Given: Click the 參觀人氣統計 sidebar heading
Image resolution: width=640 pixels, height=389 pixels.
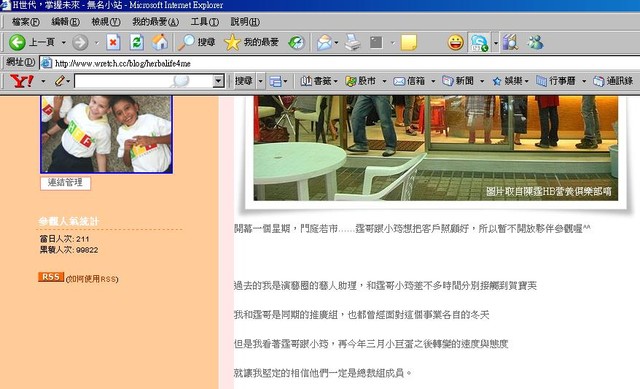Looking at the screenshot, I should tap(69, 221).
